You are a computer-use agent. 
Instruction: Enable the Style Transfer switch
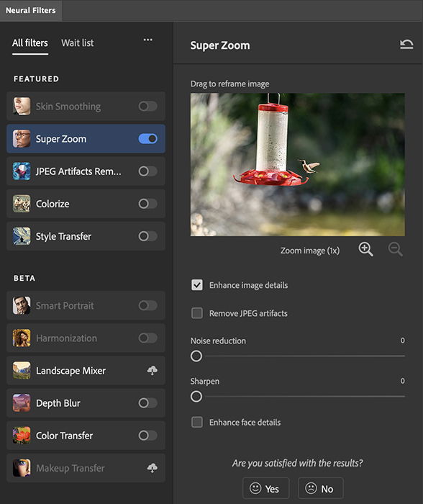coord(147,236)
